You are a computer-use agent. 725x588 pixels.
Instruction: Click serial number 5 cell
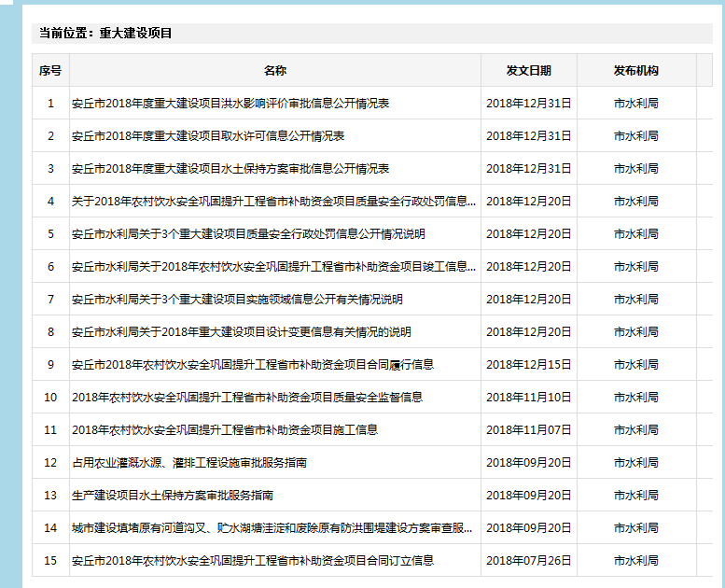[x=50, y=234]
